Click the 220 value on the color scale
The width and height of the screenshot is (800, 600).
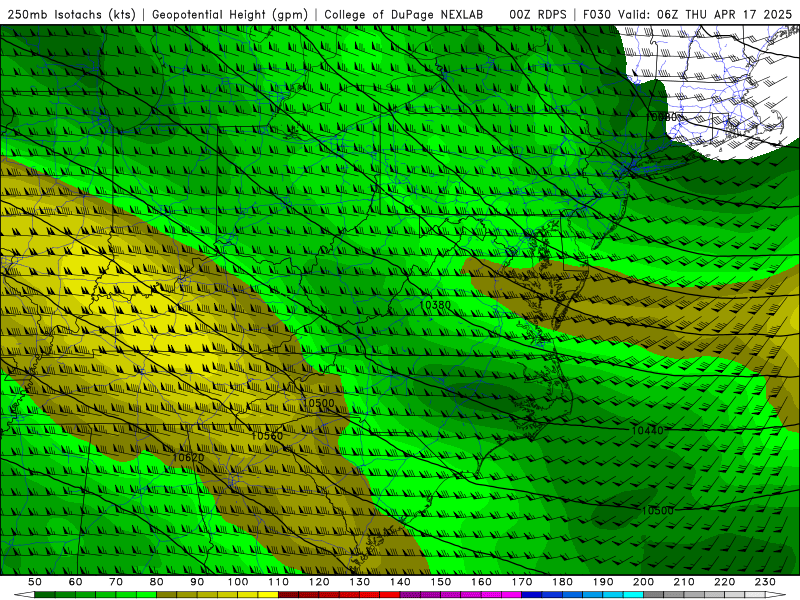(x=724, y=582)
